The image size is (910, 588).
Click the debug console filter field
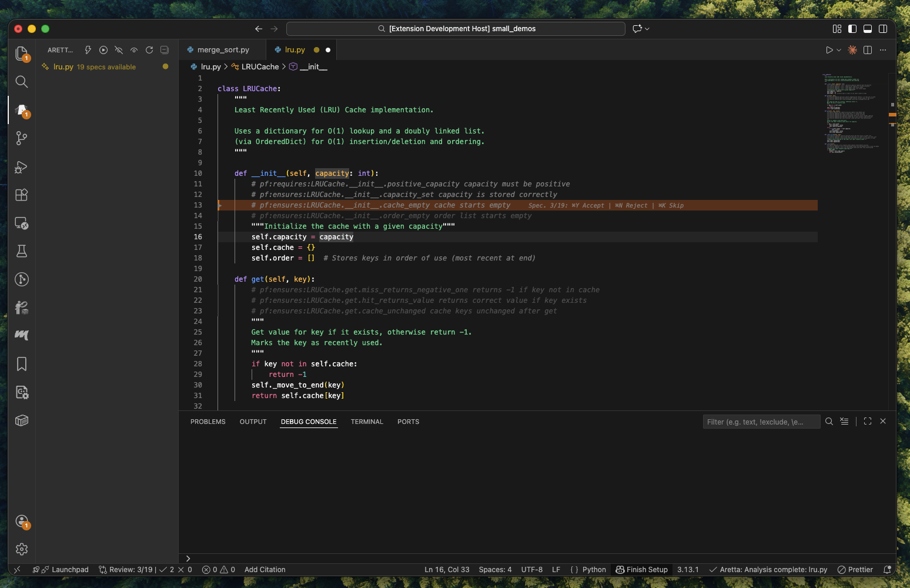[761, 422]
